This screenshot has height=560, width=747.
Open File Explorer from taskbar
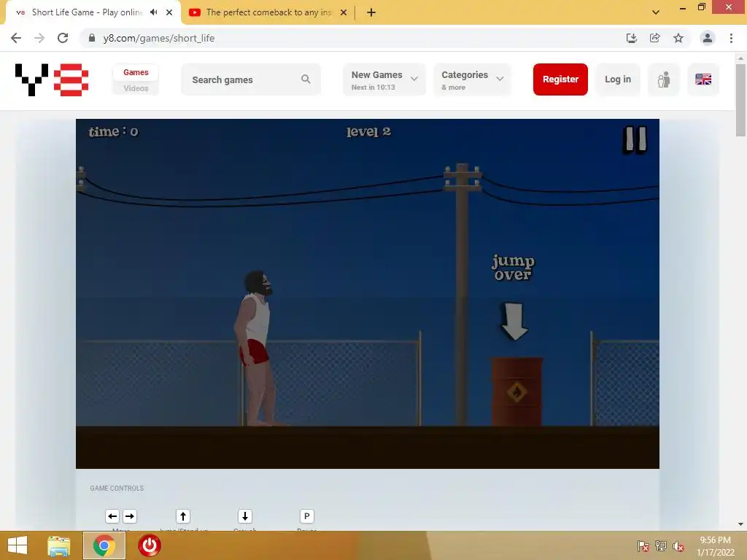pyautogui.click(x=59, y=545)
